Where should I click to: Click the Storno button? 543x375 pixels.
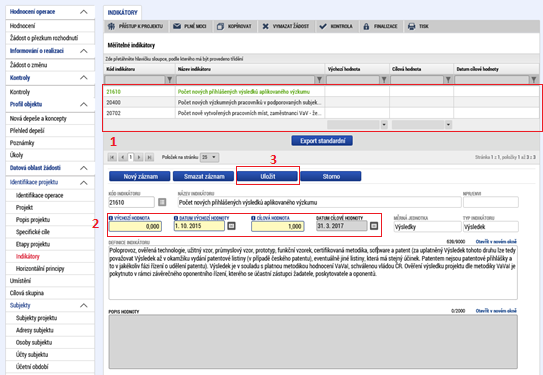point(331,176)
